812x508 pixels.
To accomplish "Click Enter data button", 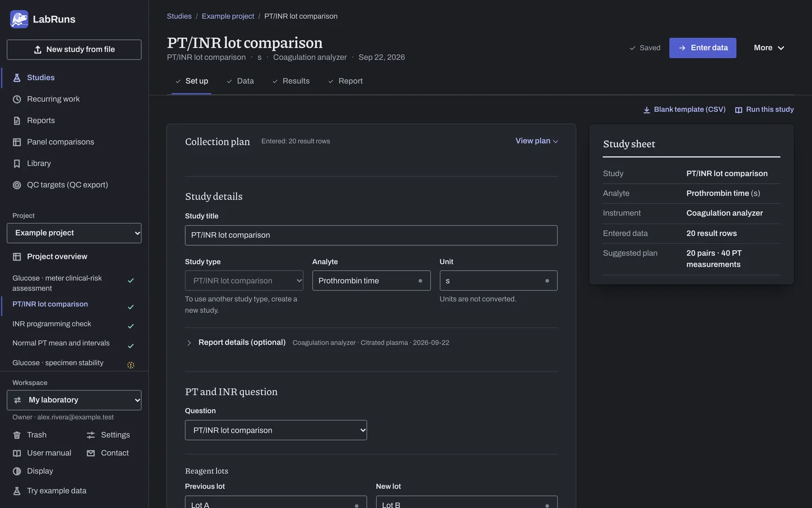I will tap(703, 48).
